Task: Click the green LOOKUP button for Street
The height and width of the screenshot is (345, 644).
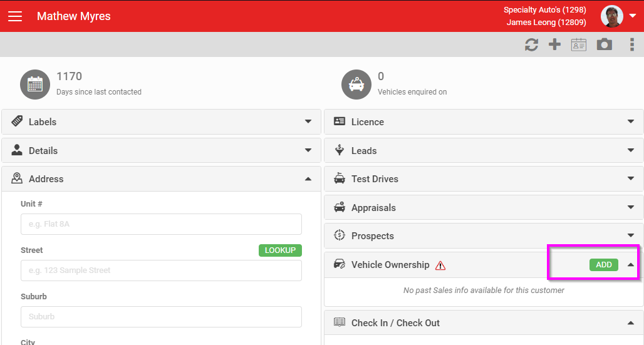Action: coord(280,250)
